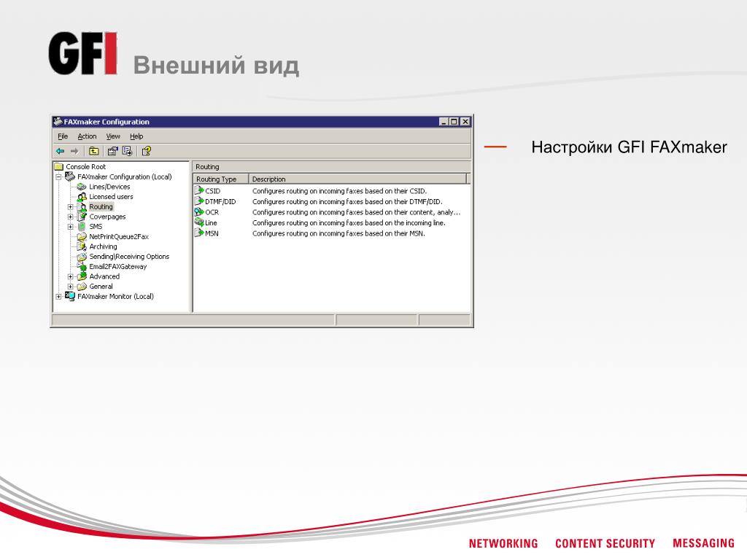Click the Up one level toolbar icon

[x=94, y=151]
